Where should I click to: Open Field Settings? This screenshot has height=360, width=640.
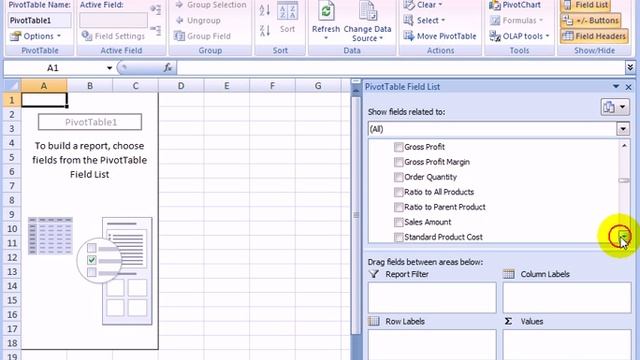pos(113,36)
